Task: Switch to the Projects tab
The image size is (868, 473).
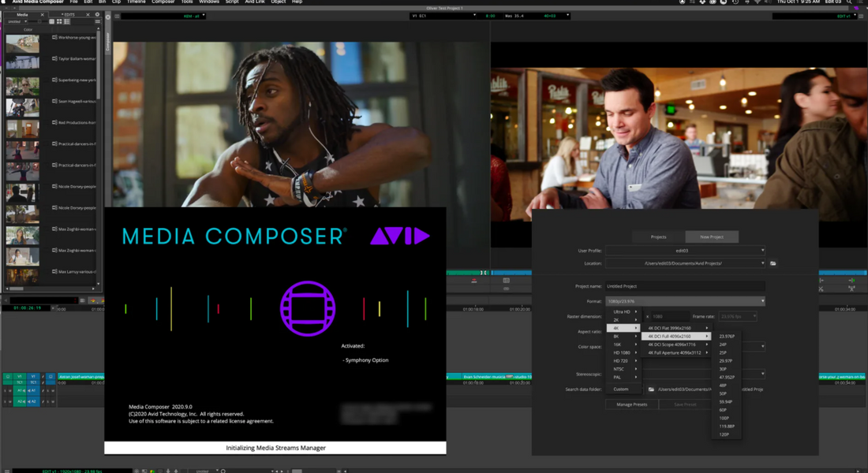Action: 659,236
